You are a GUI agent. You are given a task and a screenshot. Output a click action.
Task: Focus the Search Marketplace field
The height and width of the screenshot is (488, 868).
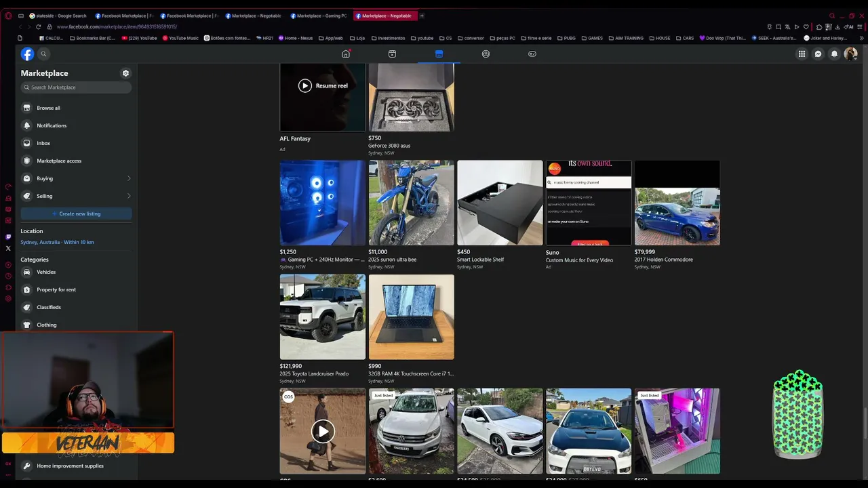(76, 87)
